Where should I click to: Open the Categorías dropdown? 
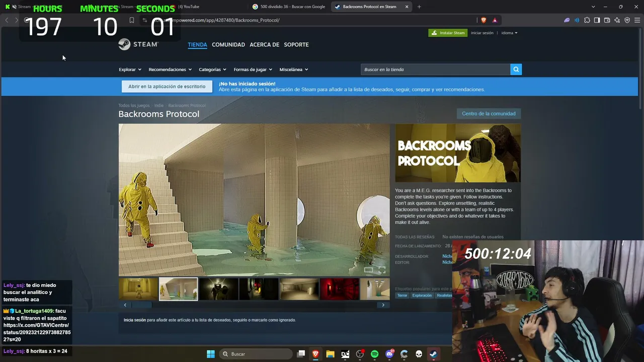212,69
